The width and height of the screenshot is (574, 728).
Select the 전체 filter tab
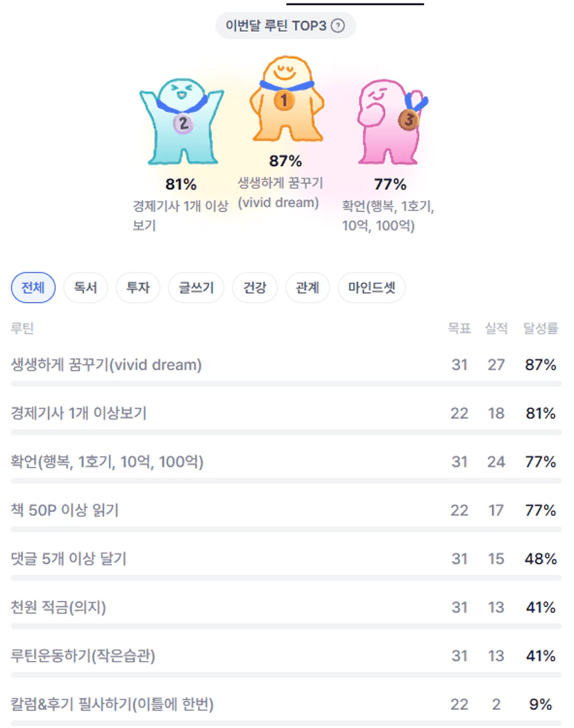coord(33,288)
